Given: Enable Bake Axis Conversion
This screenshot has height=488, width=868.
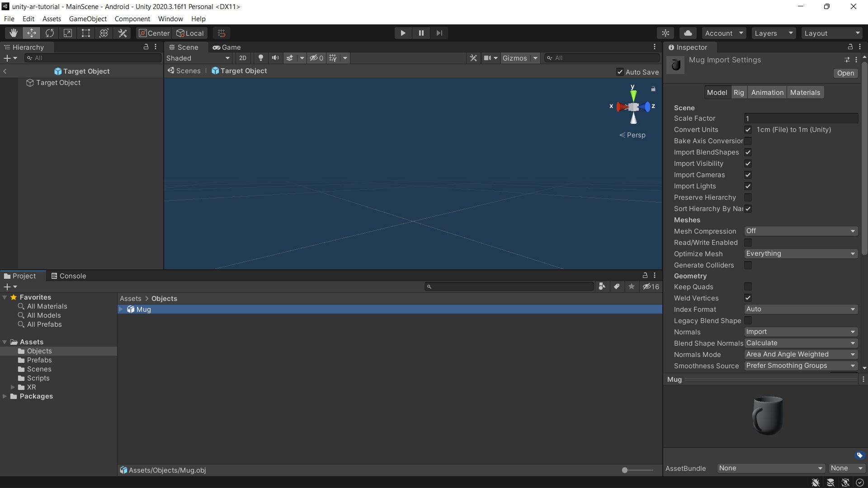Looking at the screenshot, I should point(748,141).
